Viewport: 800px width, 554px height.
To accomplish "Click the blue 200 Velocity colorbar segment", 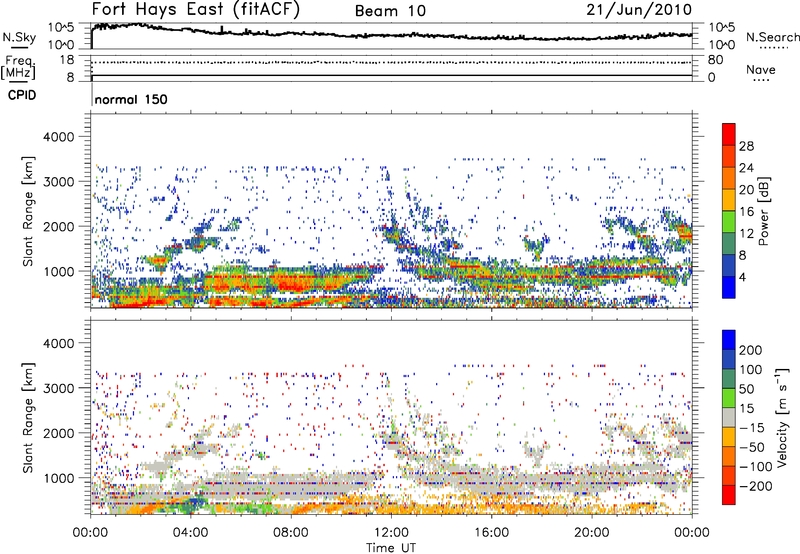I will (729, 340).
